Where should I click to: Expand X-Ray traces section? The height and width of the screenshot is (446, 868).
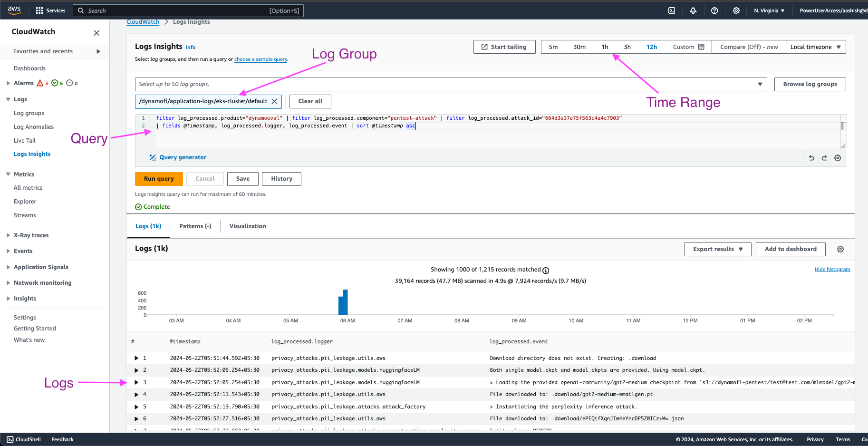click(8, 235)
